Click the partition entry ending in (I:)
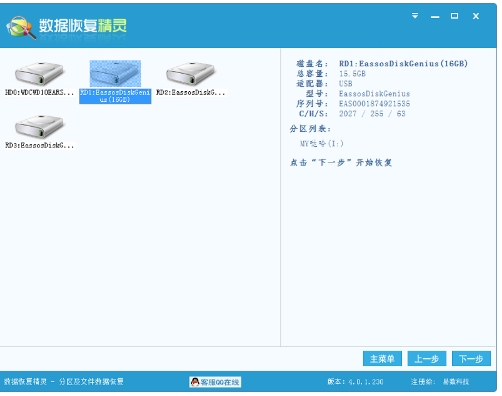502x396 pixels. pyautogui.click(x=322, y=144)
